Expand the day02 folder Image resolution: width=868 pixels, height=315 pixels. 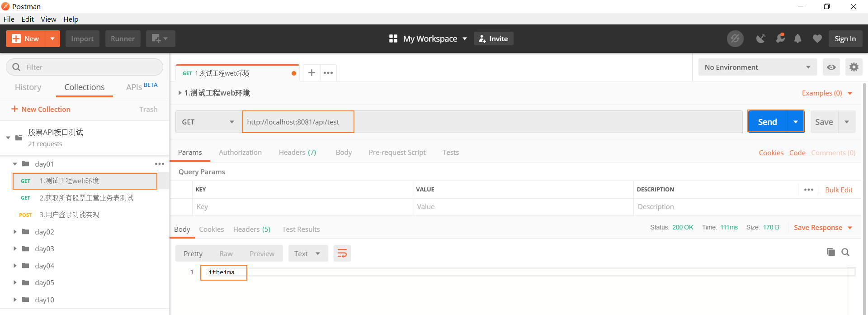coord(15,232)
